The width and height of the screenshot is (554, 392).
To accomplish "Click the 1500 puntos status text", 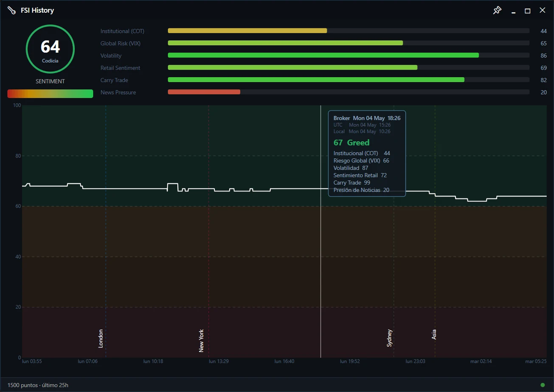I will (x=38, y=385).
